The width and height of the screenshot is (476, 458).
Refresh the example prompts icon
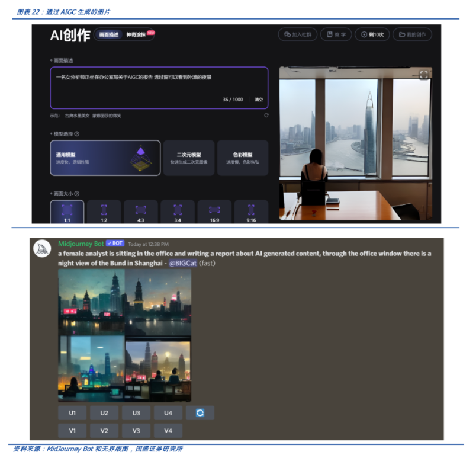point(266,116)
